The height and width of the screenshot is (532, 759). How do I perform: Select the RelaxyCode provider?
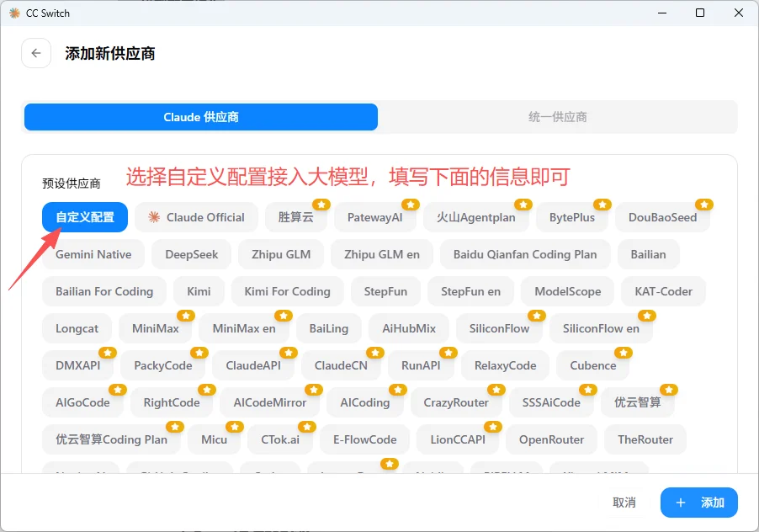(506, 365)
